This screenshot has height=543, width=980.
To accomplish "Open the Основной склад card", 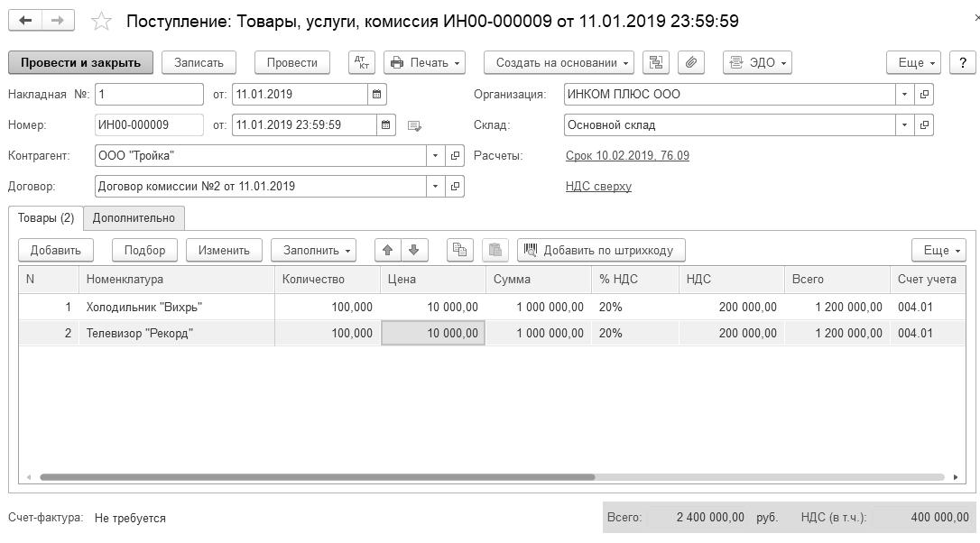I will pos(924,125).
